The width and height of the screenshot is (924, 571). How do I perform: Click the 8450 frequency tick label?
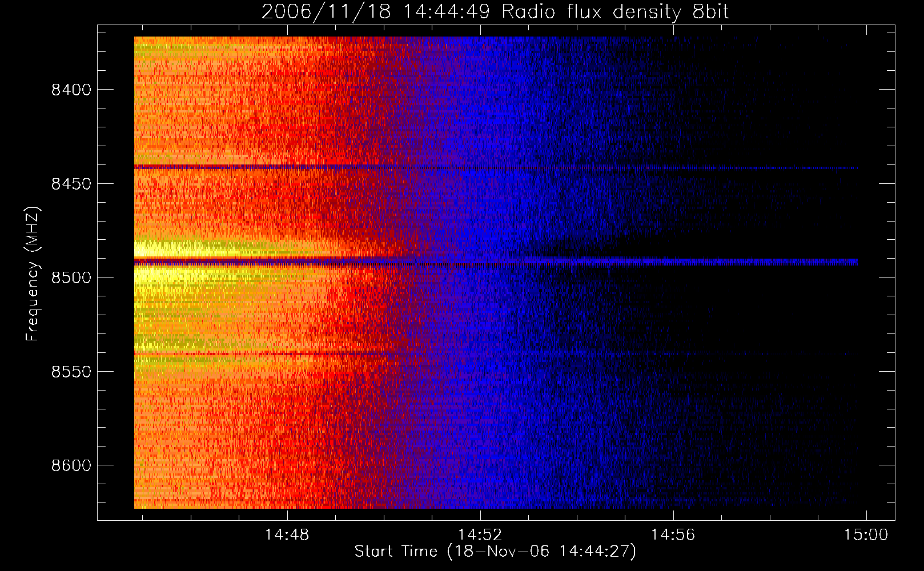click(71, 184)
